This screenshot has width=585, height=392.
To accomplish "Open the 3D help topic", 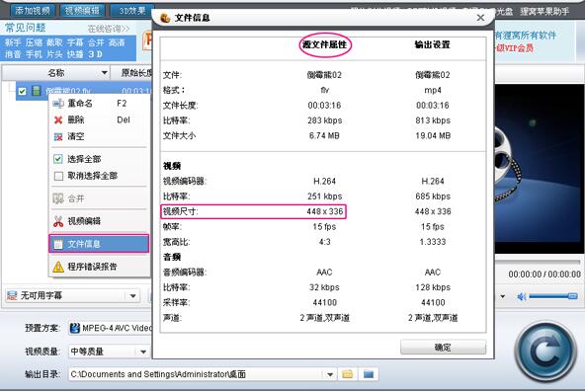I will click(96, 54).
